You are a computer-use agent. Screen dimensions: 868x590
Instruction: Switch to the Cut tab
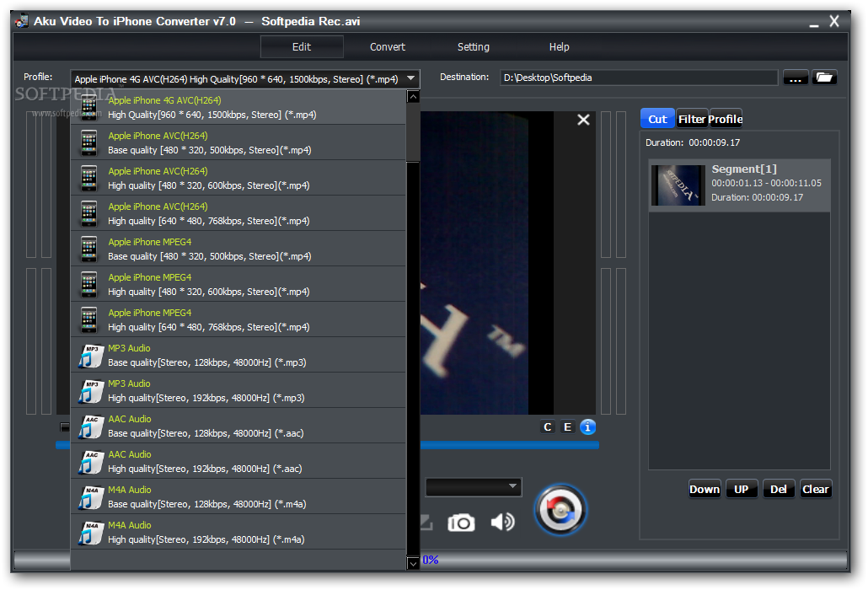tap(657, 119)
